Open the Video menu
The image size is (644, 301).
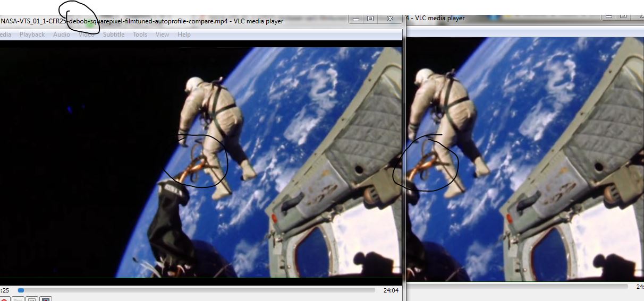point(87,35)
